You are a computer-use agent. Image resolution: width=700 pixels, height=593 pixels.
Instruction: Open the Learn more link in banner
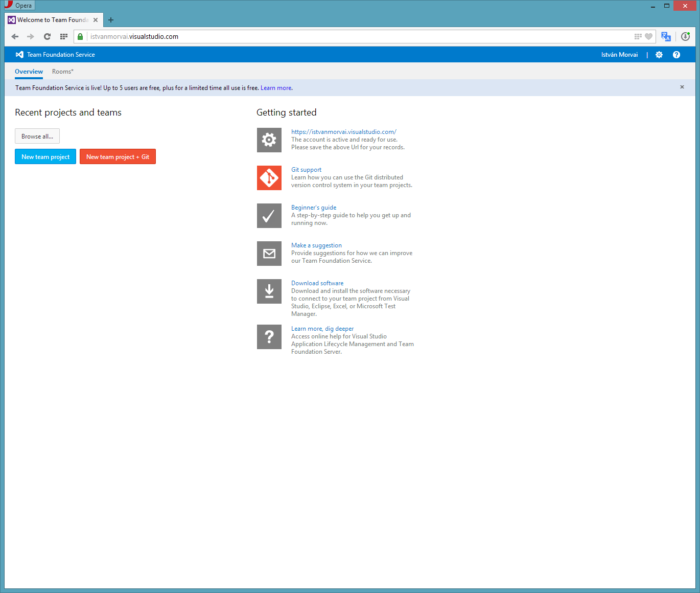[x=276, y=88]
